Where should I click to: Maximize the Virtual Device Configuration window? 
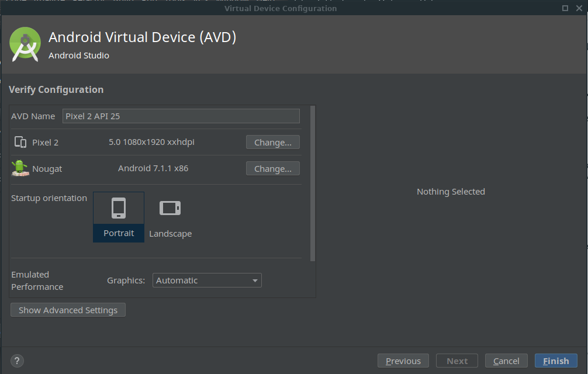tap(565, 8)
